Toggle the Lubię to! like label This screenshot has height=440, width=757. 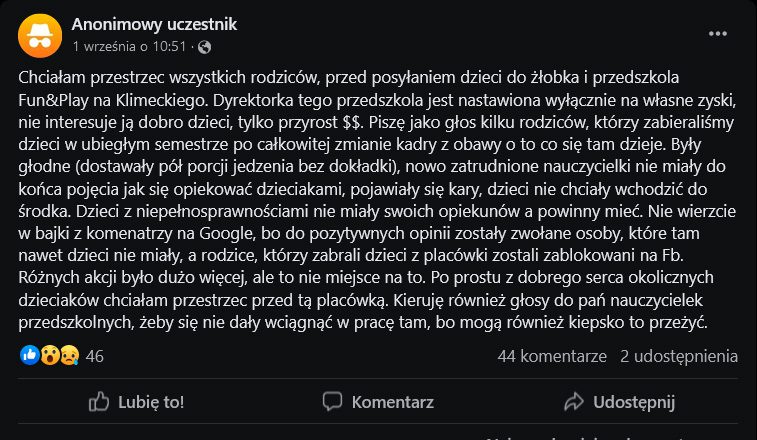pyautogui.click(x=151, y=401)
